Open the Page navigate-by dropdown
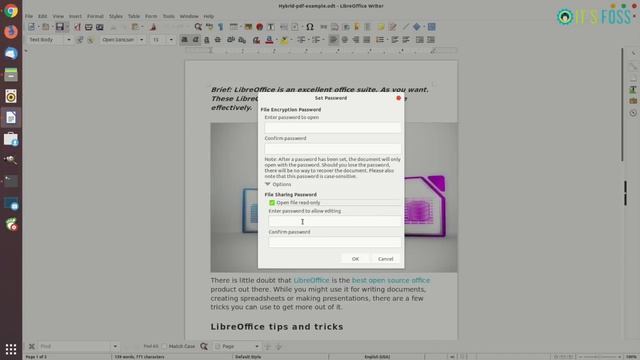The image size is (640, 360). click(257, 347)
